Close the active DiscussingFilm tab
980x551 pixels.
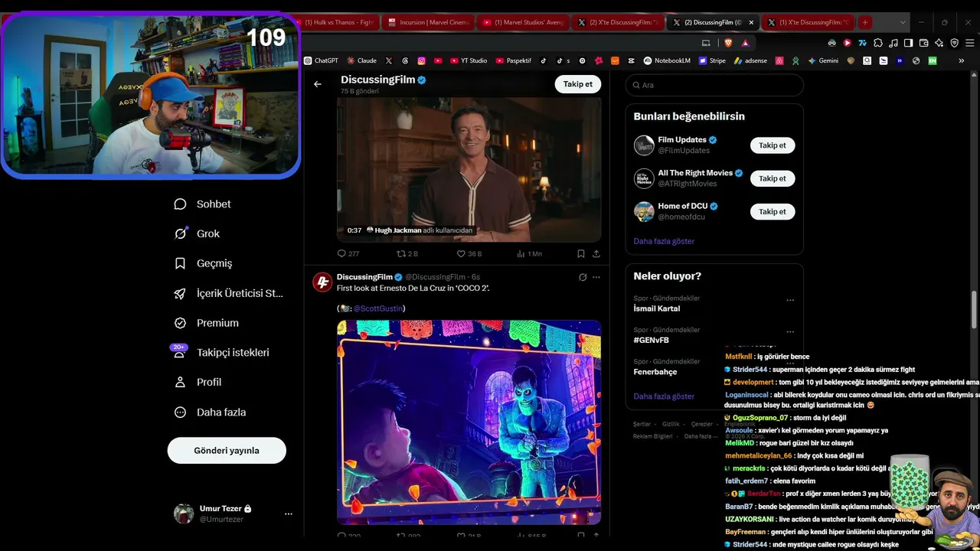751,22
